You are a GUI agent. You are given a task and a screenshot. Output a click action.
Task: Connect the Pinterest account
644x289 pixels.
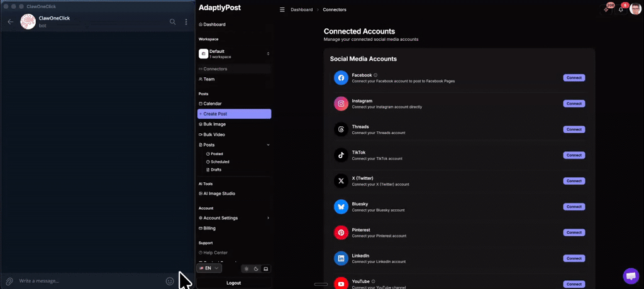(574, 232)
